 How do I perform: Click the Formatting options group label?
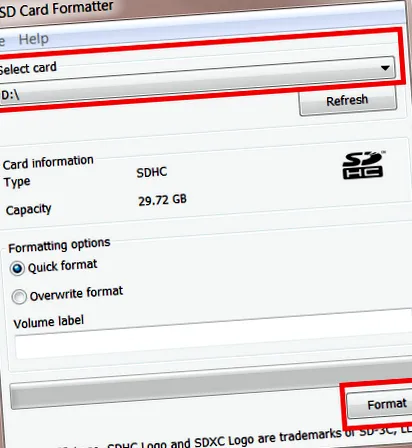[x=59, y=246]
